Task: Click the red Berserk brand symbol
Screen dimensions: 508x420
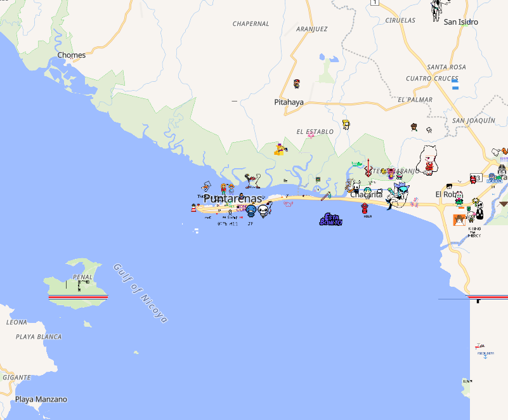Action: (x=368, y=168)
